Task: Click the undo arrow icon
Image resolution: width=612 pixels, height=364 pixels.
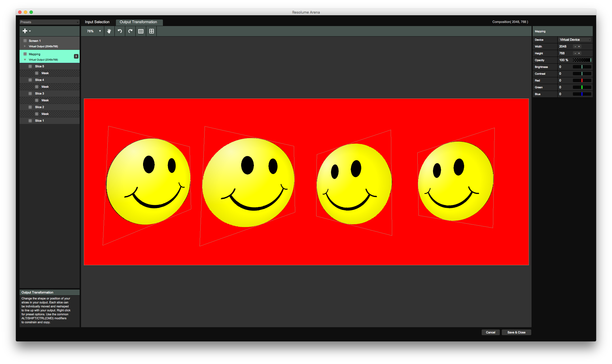Action: coord(120,31)
